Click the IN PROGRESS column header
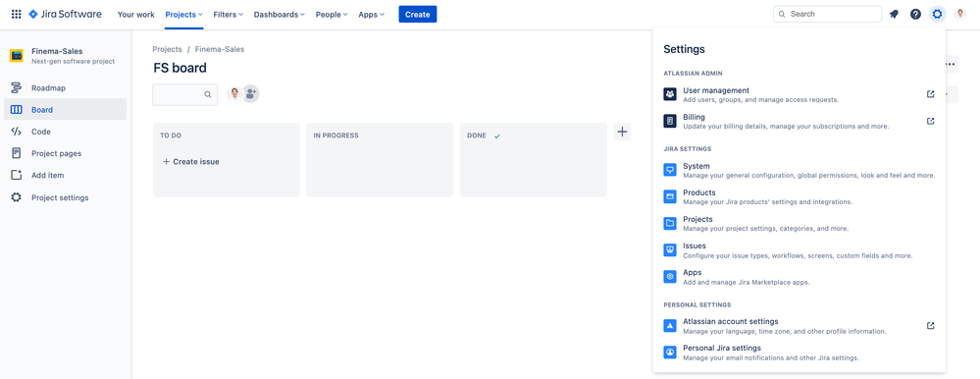 [335, 135]
